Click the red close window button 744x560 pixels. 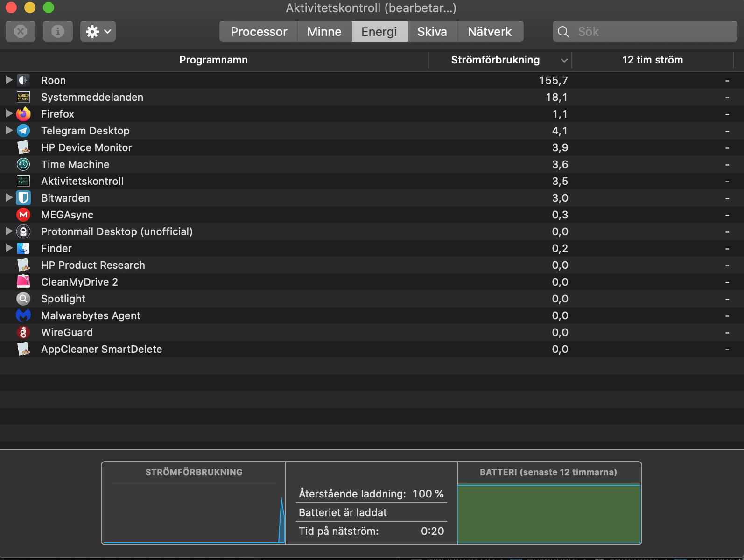click(11, 7)
